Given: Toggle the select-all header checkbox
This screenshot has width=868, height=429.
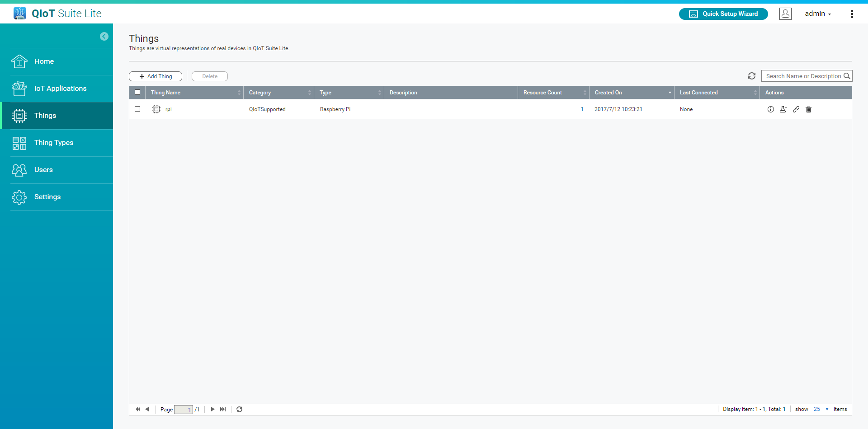Looking at the screenshot, I should click(x=137, y=92).
